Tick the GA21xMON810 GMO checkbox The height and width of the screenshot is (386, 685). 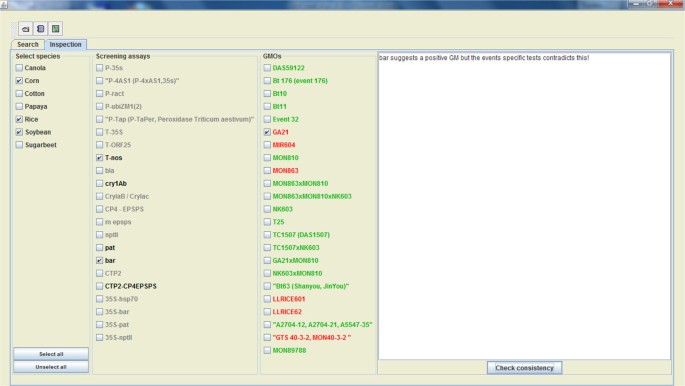coord(267,260)
